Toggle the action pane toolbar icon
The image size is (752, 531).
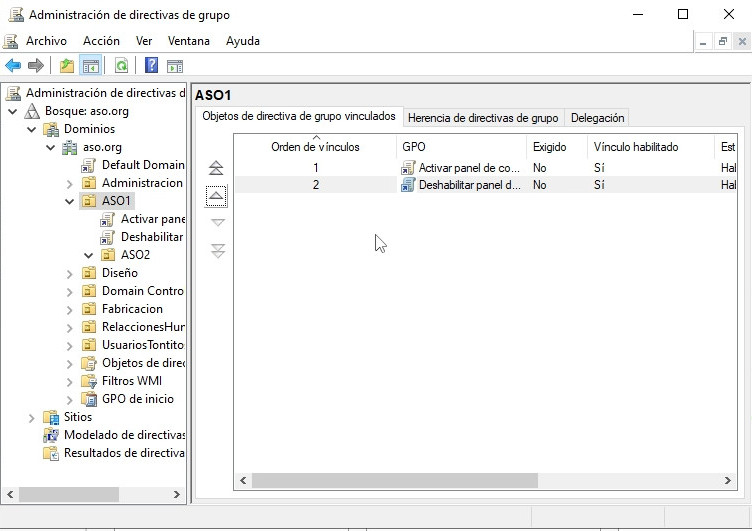pyautogui.click(x=175, y=66)
